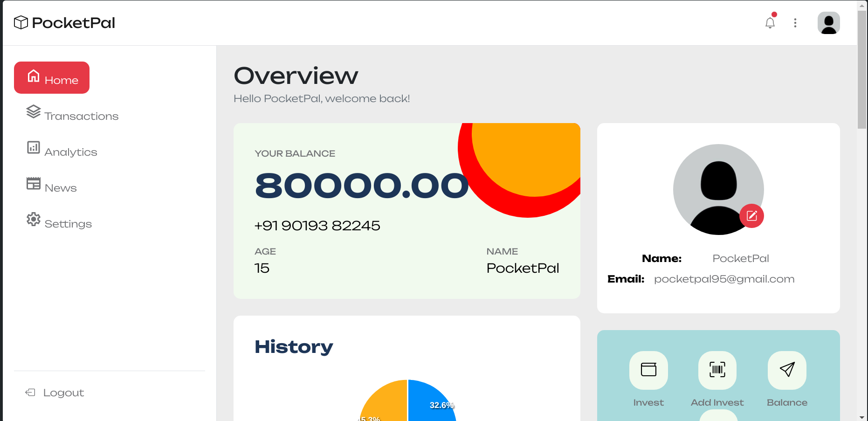868x421 pixels.
Task: Click the Add Invest label
Action: pyautogui.click(x=717, y=402)
